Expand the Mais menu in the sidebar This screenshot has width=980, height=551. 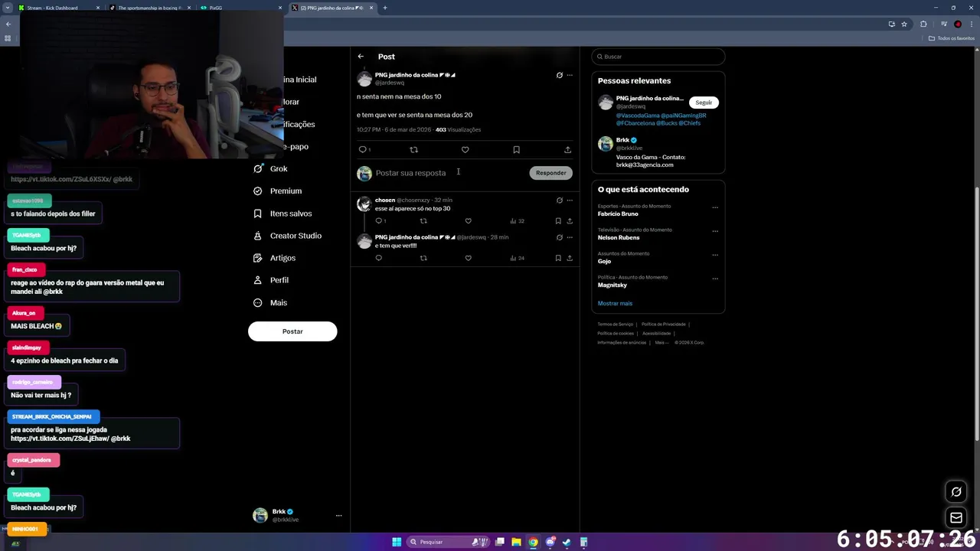(x=269, y=303)
